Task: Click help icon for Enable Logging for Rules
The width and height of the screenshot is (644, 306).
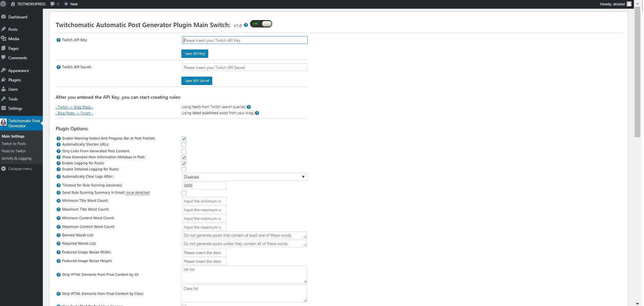Action: pos(59,163)
